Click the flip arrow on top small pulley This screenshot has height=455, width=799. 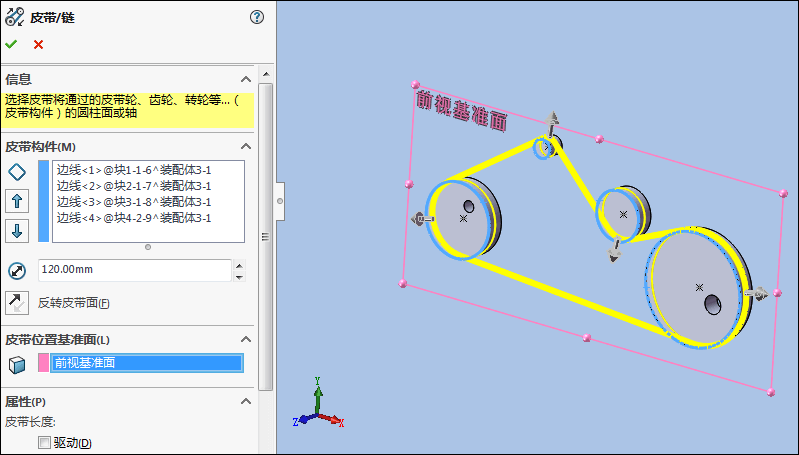click(x=551, y=124)
